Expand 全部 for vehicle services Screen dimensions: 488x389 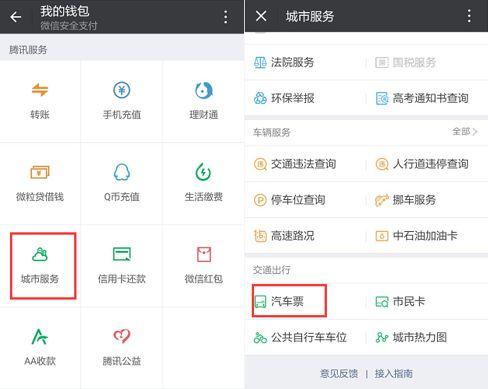(465, 132)
